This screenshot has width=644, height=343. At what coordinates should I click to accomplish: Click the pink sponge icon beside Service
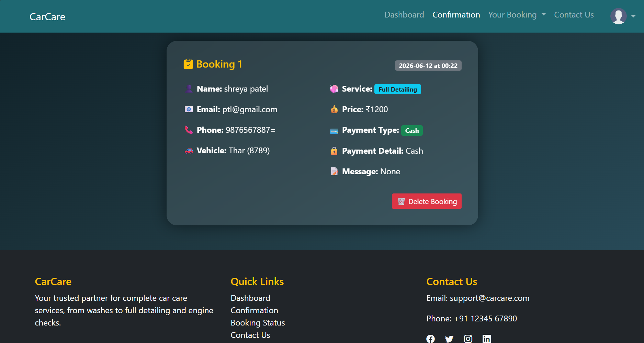coord(334,89)
